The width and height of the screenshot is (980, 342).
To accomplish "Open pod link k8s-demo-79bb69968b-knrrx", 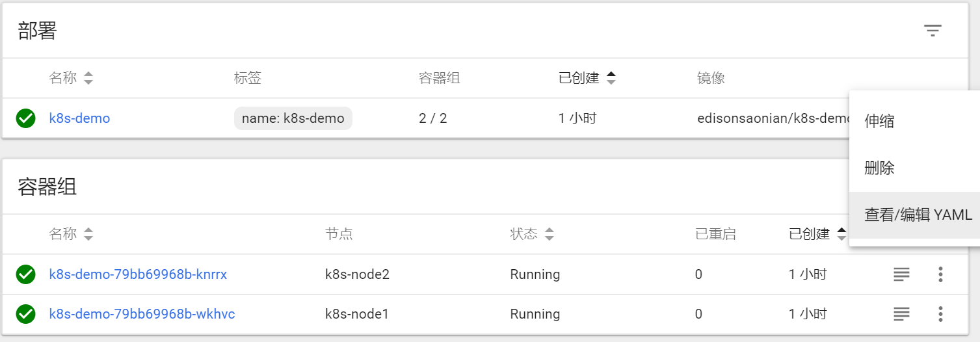I will coord(138,274).
